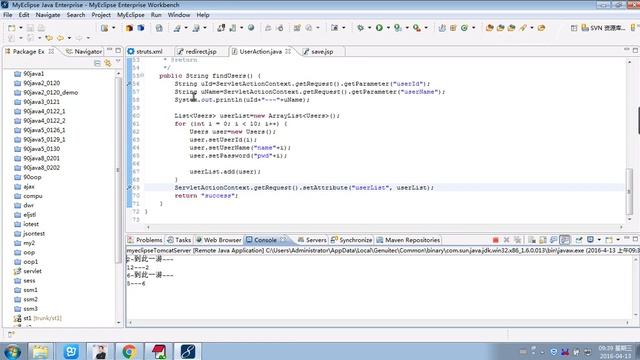Screen dimensions: 640x360
Task: Open the Servers view tab
Action: point(312,240)
